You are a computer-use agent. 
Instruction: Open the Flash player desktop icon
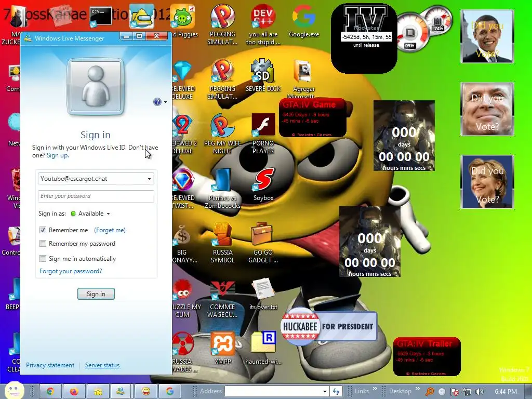[x=263, y=134]
